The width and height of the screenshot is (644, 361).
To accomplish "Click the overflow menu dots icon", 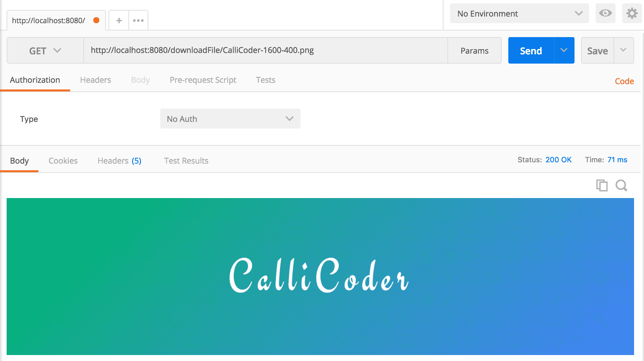I will click(x=138, y=20).
